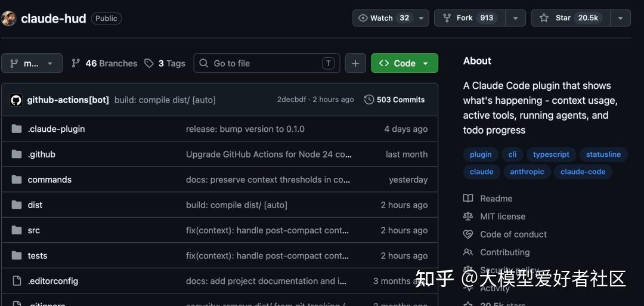The width and height of the screenshot is (644, 306).
Task: Open the claude-hud repository title link
Action: click(x=54, y=18)
